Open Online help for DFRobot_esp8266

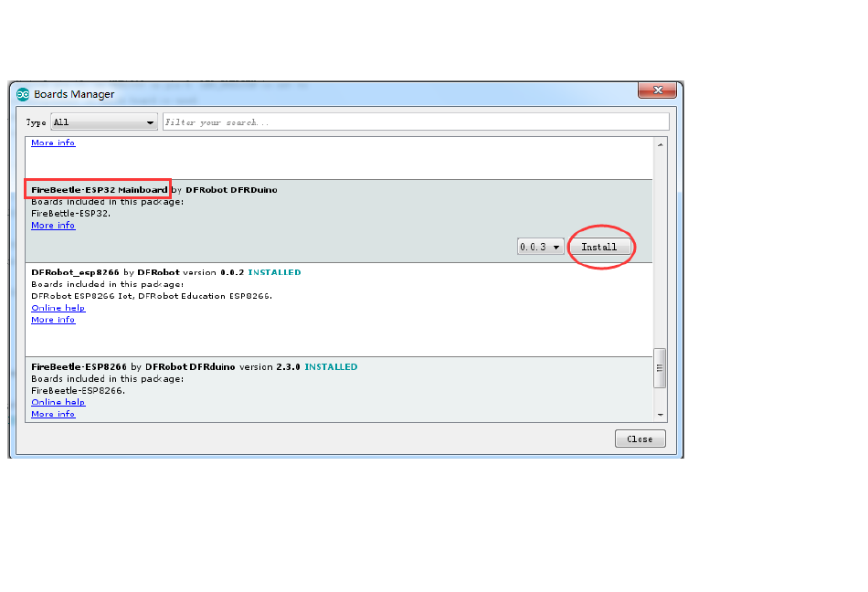pyautogui.click(x=58, y=308)
